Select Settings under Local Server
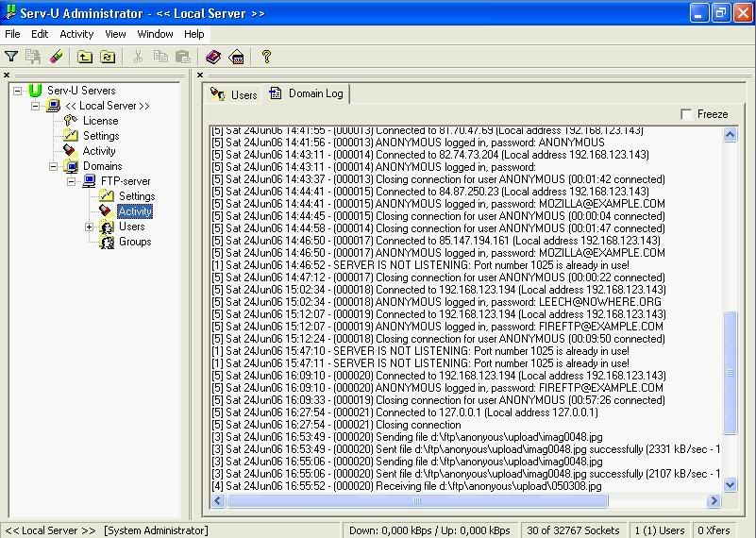The image size is (756, 538). click(x=100, y=136)
